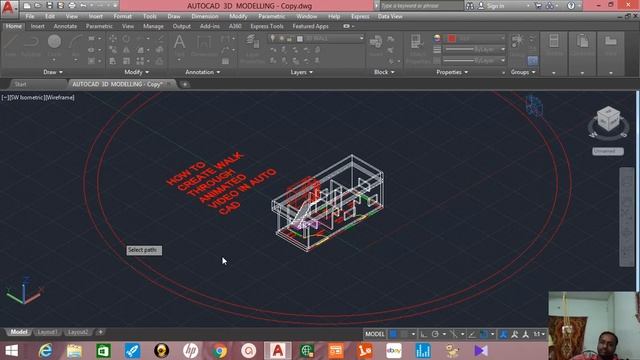Select the Circle tool in Draw panel
This screenshot has width=640, height=360.
[54, 46]
